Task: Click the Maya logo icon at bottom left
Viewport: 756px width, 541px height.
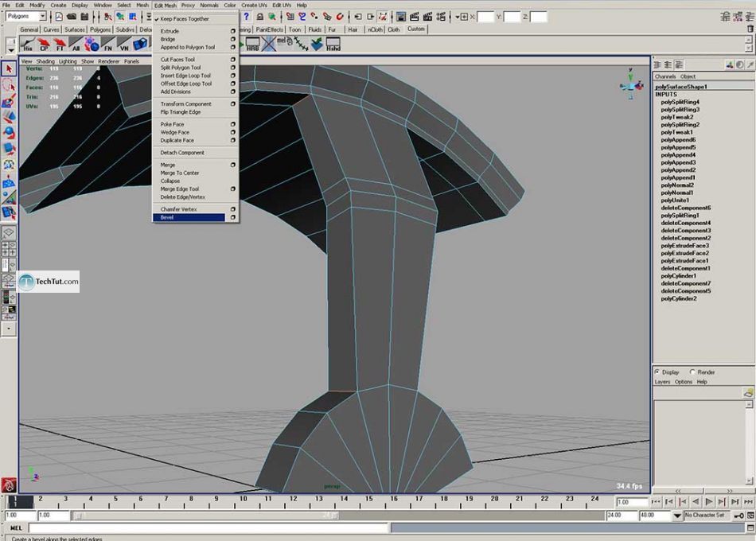Action: coord(9,485)
